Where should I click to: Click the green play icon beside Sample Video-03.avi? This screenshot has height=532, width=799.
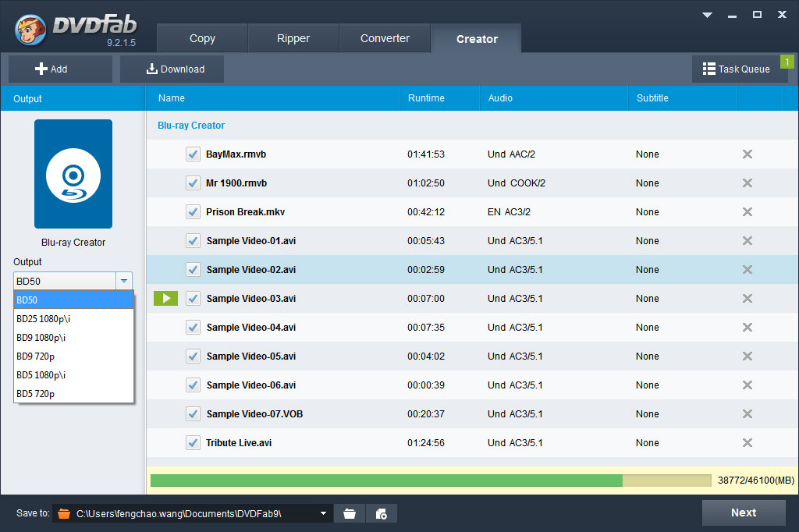165,298
